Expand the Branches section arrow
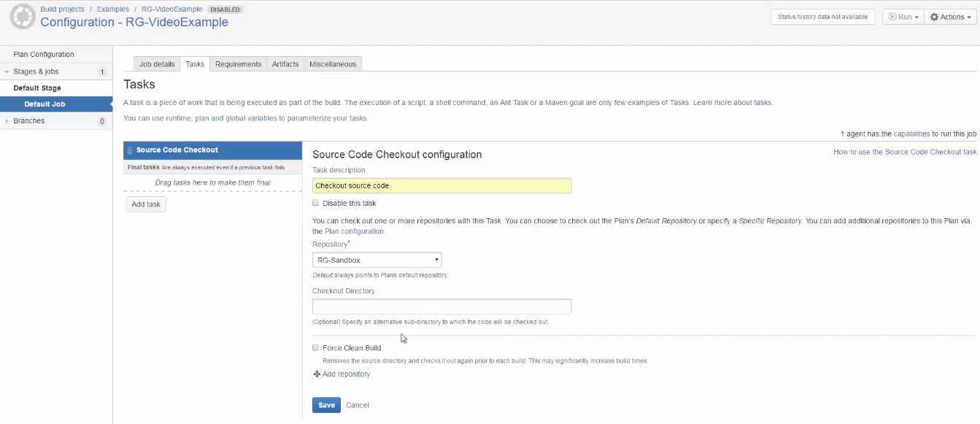The width and height of the screenshot is (980, 424). (x=7, y=121)
